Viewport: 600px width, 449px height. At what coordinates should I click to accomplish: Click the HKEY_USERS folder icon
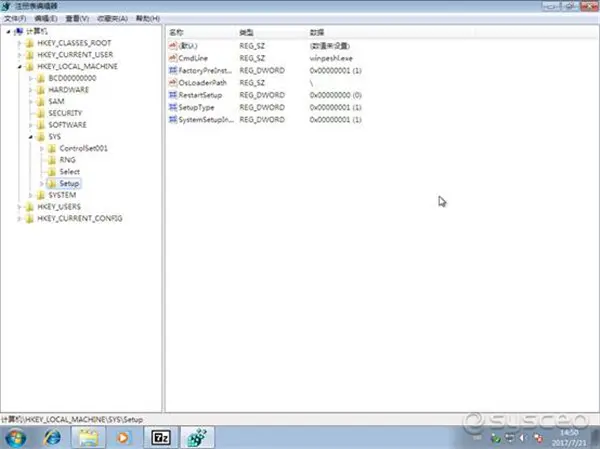29,207
